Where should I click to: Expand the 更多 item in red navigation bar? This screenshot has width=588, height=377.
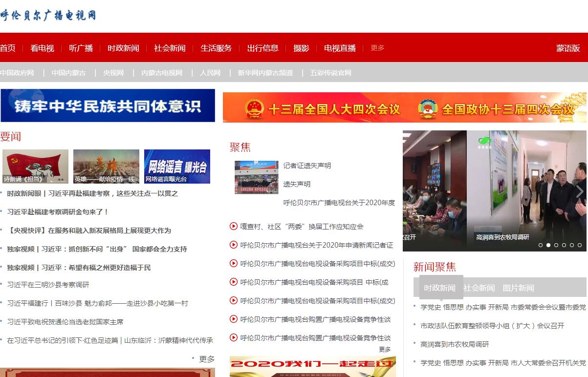377,48
